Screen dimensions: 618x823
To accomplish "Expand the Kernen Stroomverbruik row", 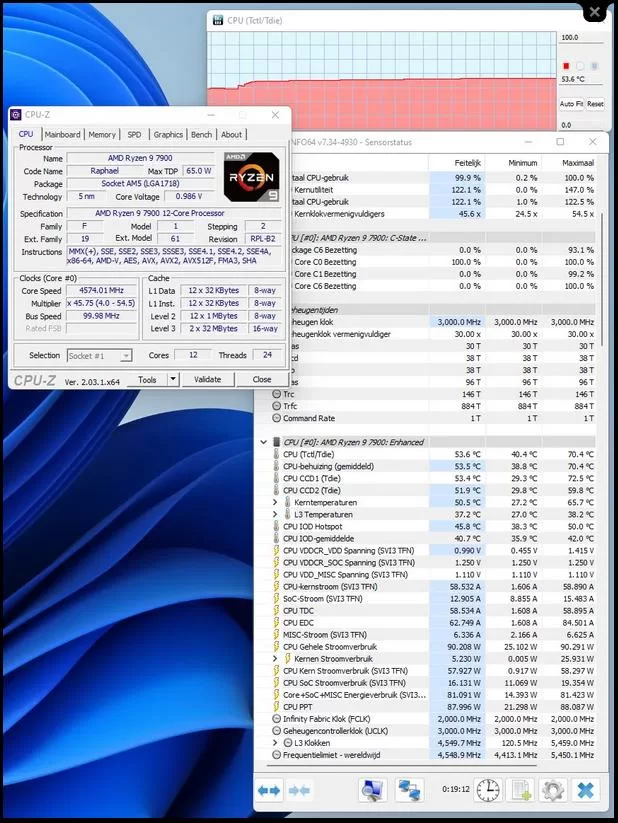I will (275, 659).
